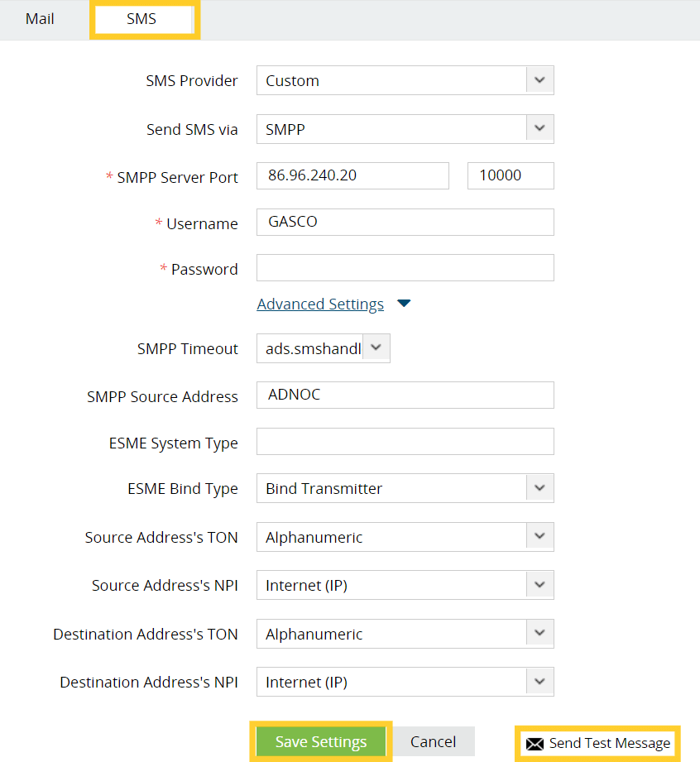700x762 pixels.
Task: Select the SMS tab
Action: pyautogui.click(x=141, y=19)
